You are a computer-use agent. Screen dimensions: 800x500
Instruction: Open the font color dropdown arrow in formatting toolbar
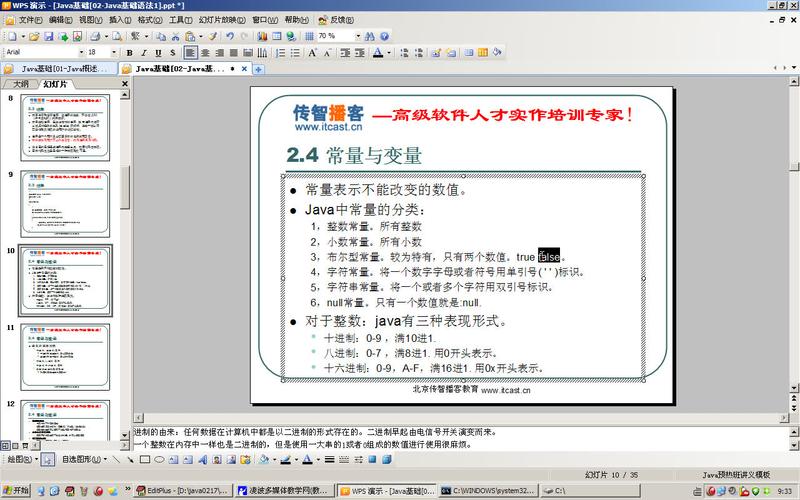[x=389, y=52]
